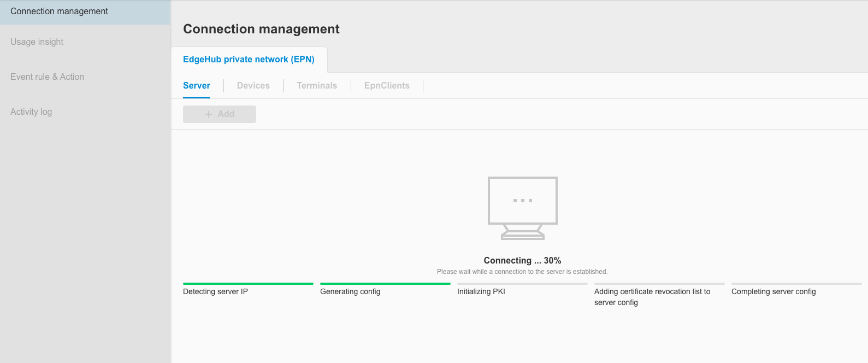Click the Generating config progress bar
Screen dimensions: 868x363
pyautogui.click(x=385, y=284)
